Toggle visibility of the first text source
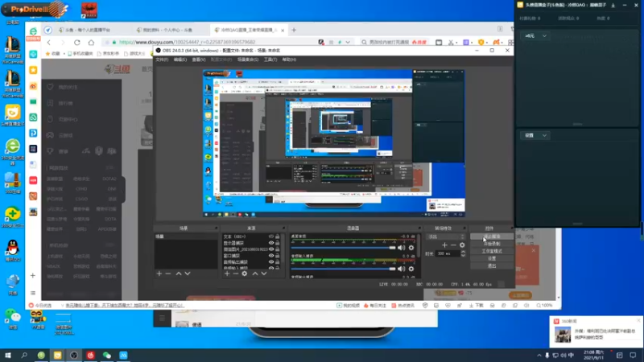This screenshot has height=362, width=644. (271, 237)
